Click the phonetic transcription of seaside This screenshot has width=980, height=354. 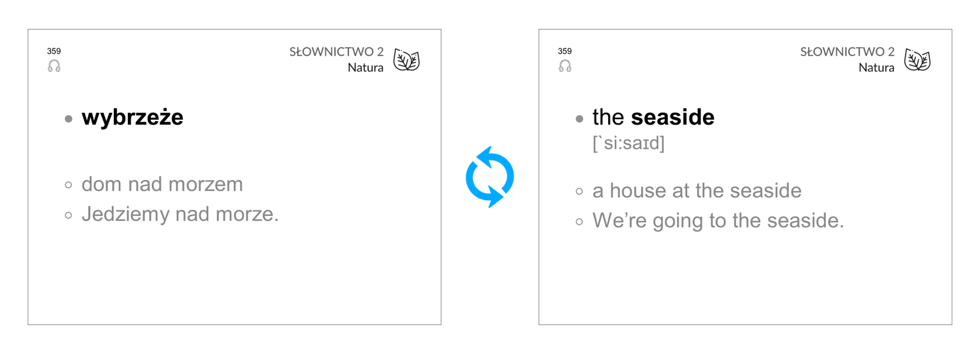point(629,143)
